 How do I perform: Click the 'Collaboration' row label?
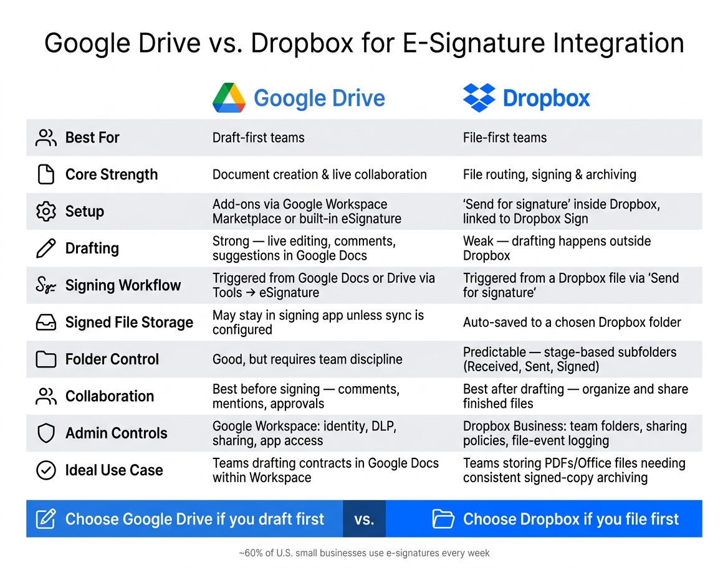pos(110,396)
